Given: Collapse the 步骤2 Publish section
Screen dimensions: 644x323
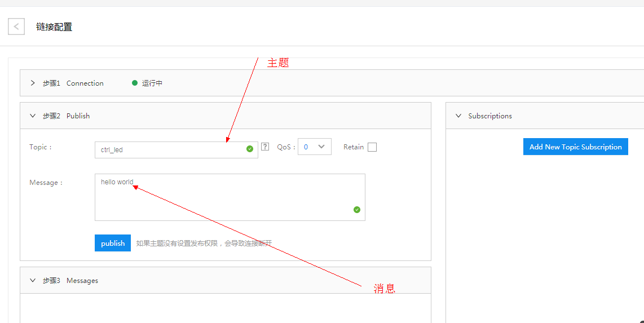Looking at the screenshot, I should [x=33, y=116].
